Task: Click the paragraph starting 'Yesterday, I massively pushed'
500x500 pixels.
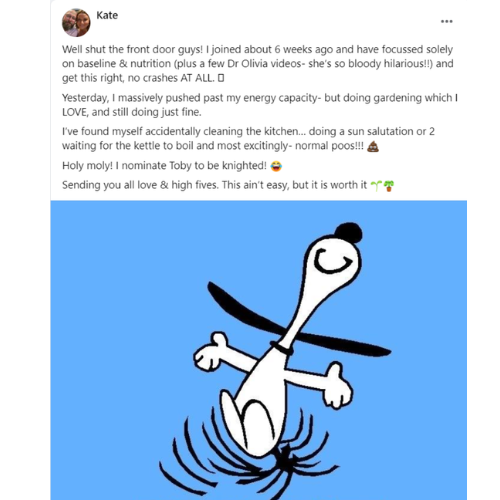Action: pos(260,105)
